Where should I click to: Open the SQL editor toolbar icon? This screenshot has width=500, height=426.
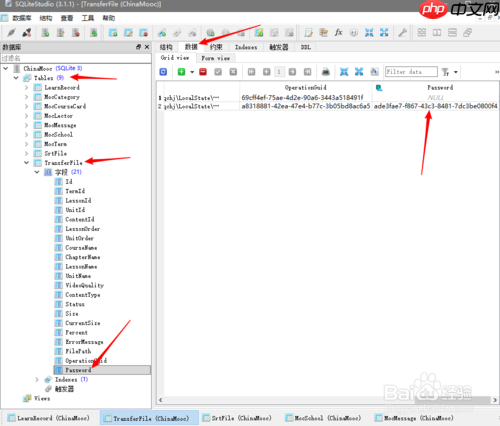[x=309, y=32]
